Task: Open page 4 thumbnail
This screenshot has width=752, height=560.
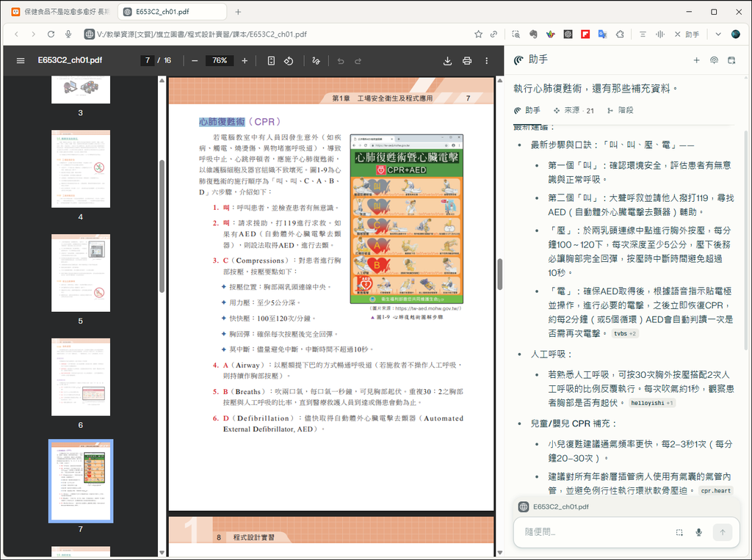Action: click(x=81, y=169)
